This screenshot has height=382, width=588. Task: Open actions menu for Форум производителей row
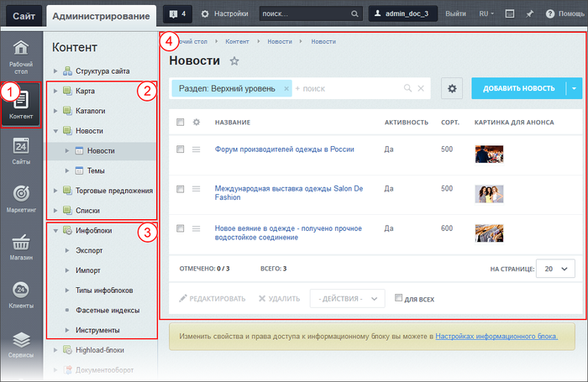pos(196,149)
